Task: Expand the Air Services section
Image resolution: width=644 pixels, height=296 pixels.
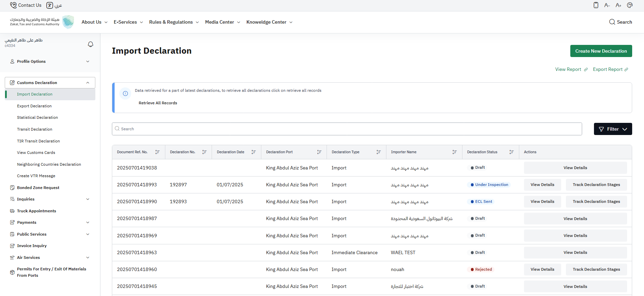Action: 50,258
